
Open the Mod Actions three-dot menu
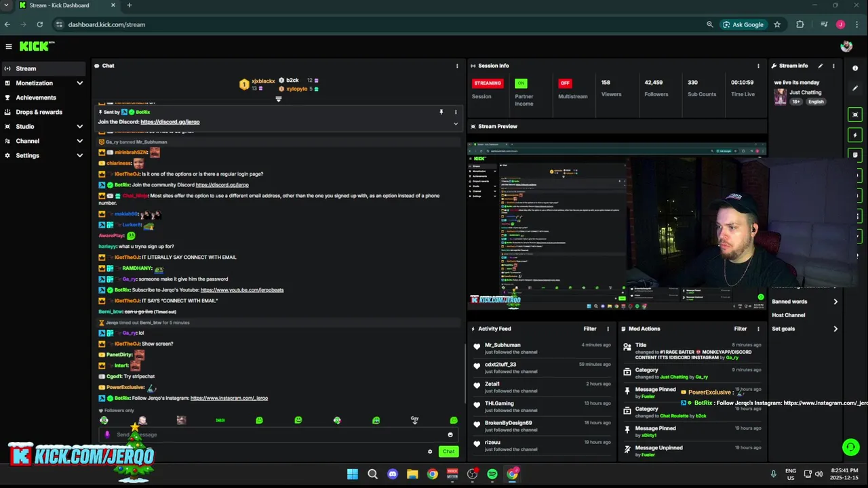coord(758,329)
